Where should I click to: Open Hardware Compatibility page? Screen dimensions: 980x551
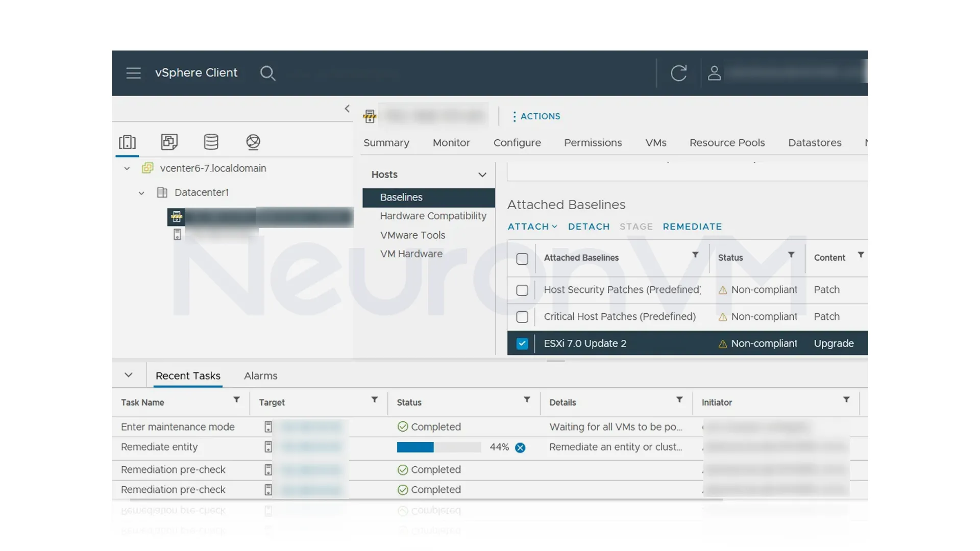[x=433, y=216]
